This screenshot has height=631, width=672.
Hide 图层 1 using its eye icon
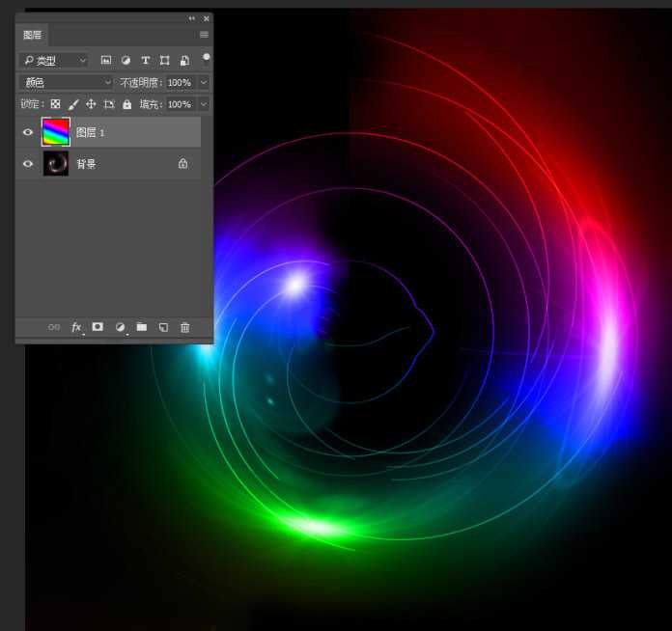pyautogui.click(x=28, y=132)
